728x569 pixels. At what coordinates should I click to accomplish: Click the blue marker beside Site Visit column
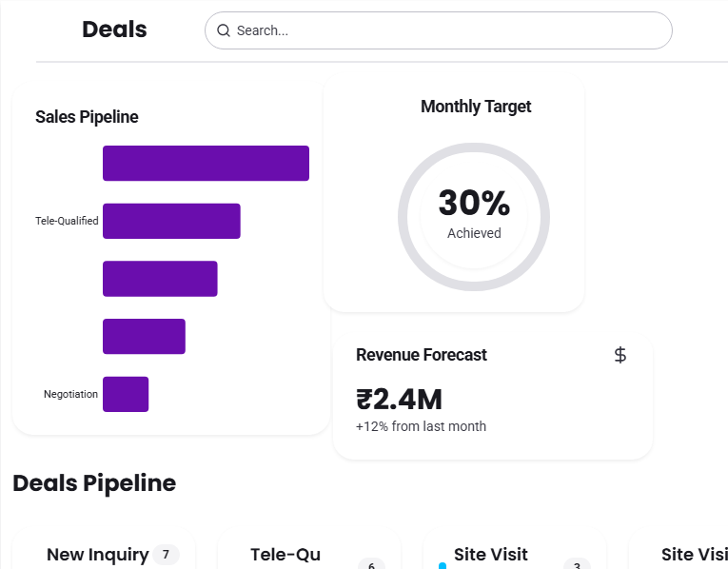(x=442, y=565)
